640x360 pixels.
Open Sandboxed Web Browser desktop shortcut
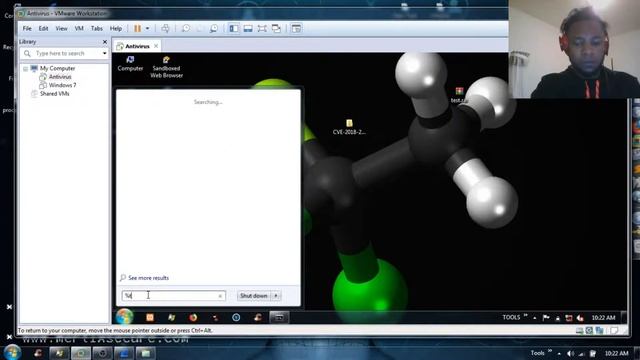(x=166, y=67)
